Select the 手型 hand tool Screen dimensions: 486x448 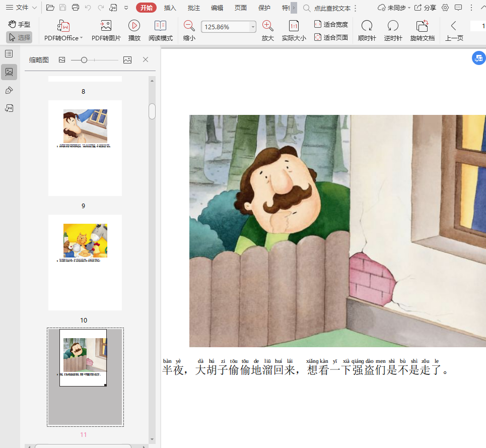[x=19, y=24]
